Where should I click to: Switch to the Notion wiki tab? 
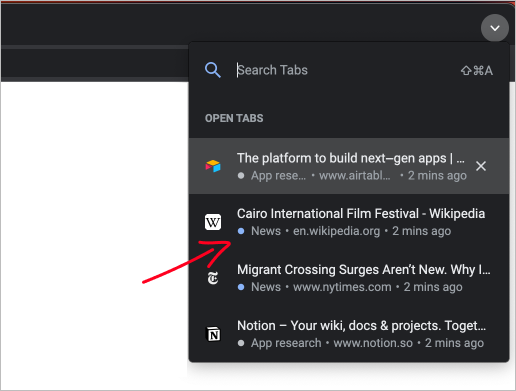pyautogui.click(x=349, y=334)
